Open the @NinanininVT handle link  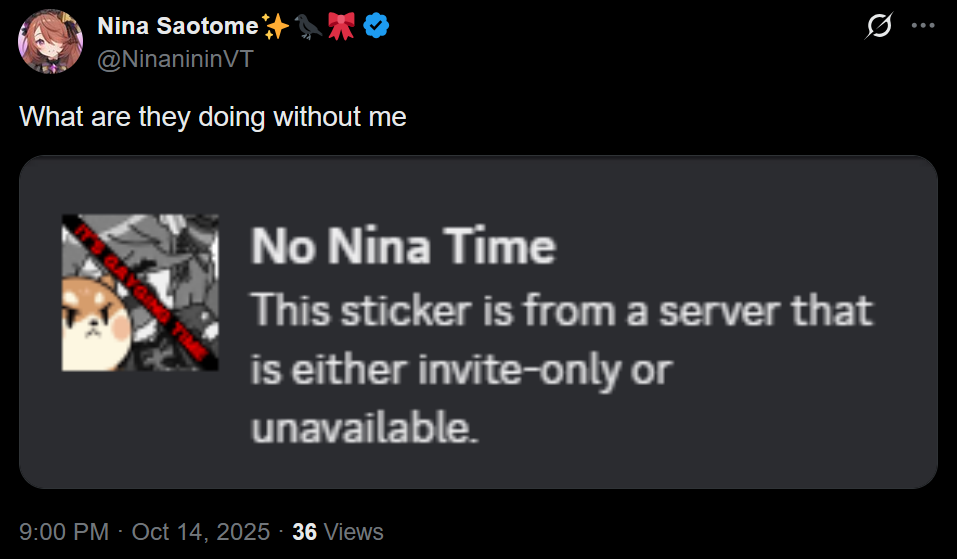click(x=175, y=58)
